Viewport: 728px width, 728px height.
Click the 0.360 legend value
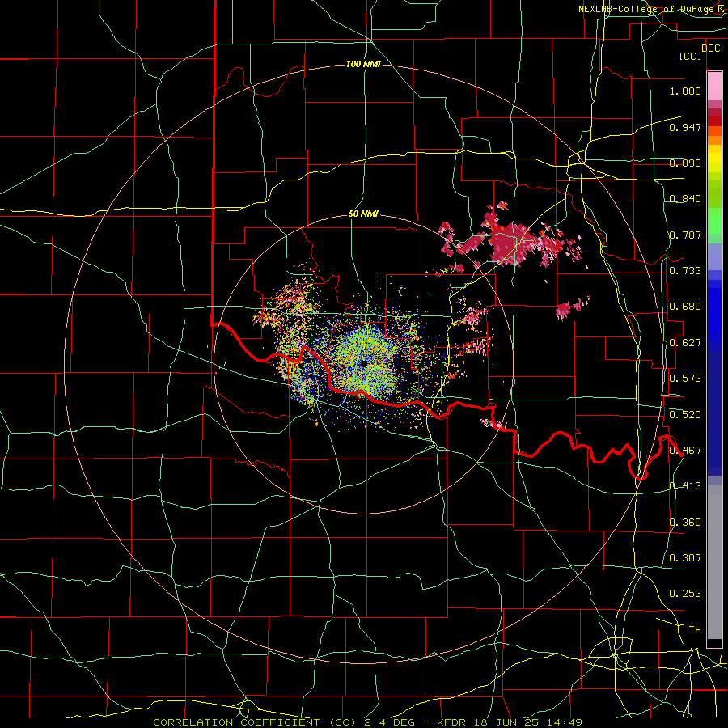(685, 523)
